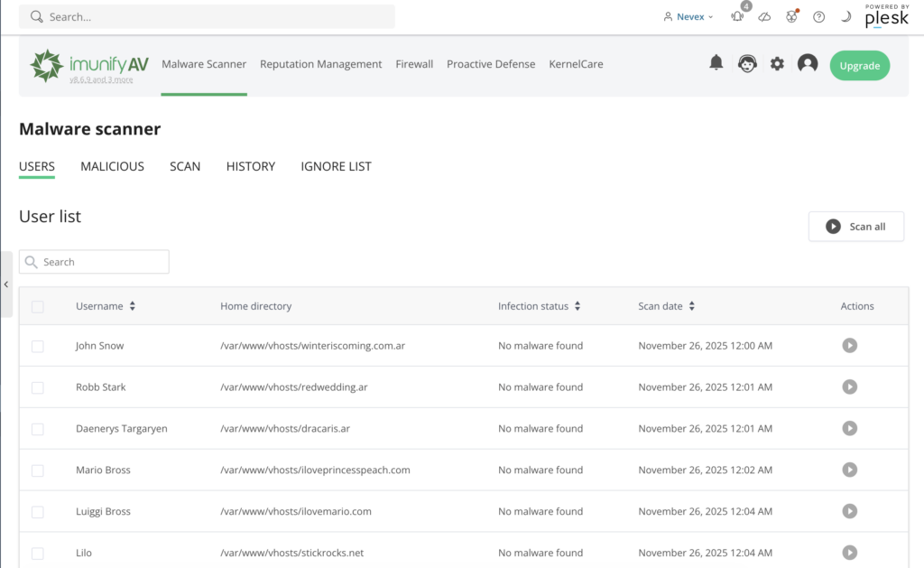Open the support agent headset icon

(746, 64)
